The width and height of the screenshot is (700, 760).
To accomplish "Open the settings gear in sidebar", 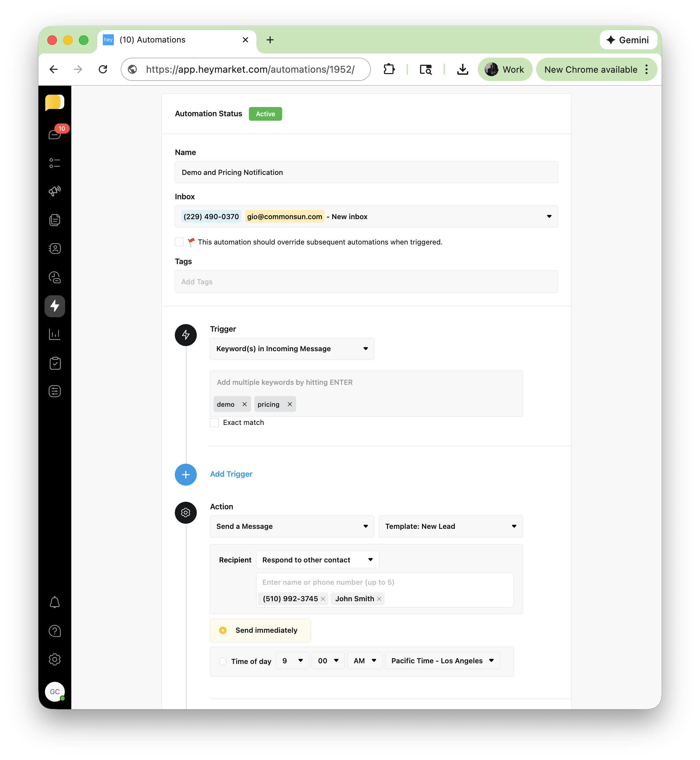I will pyautogui.click(x=55, y=660).
